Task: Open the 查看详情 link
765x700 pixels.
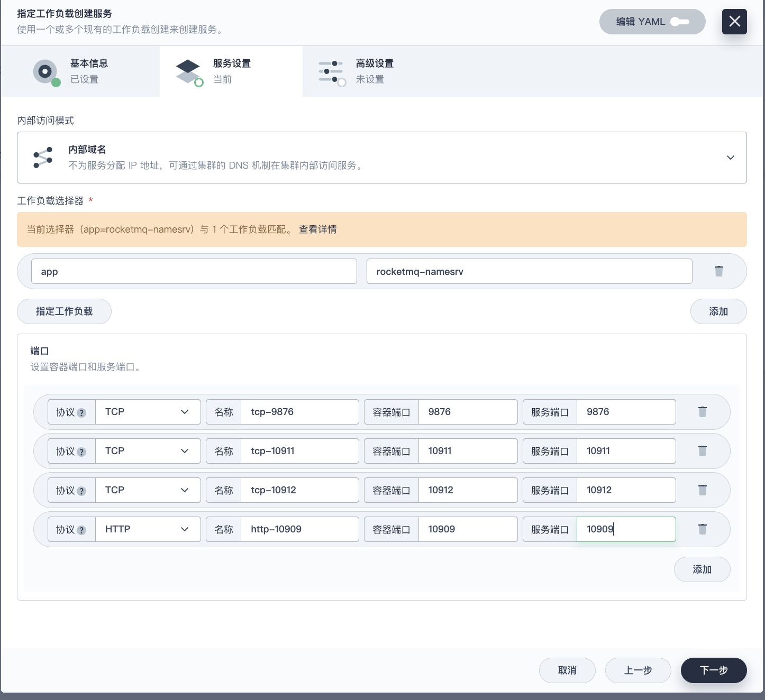Action: point(318,229)
